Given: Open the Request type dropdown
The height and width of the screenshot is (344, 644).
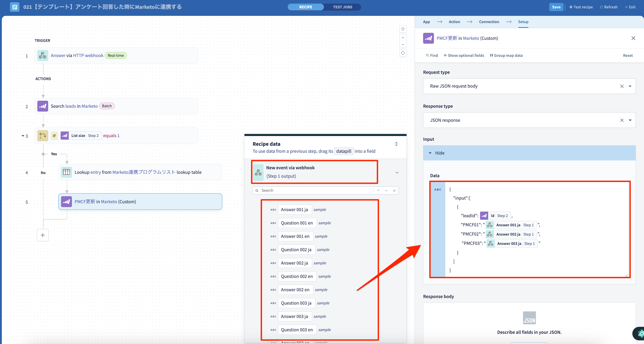Looking at the screenshot, I should [x=630, y=86].
